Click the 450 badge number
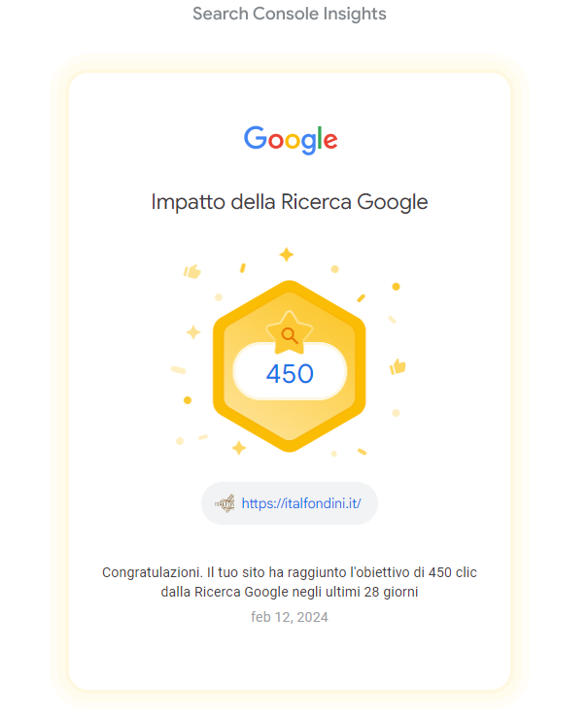Screen dimensions: 588x719 [290, 374]
